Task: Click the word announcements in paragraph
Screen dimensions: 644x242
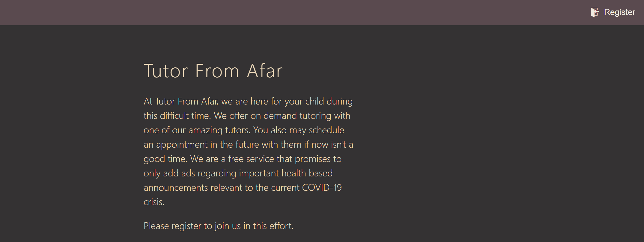Action: coord(176,187)
